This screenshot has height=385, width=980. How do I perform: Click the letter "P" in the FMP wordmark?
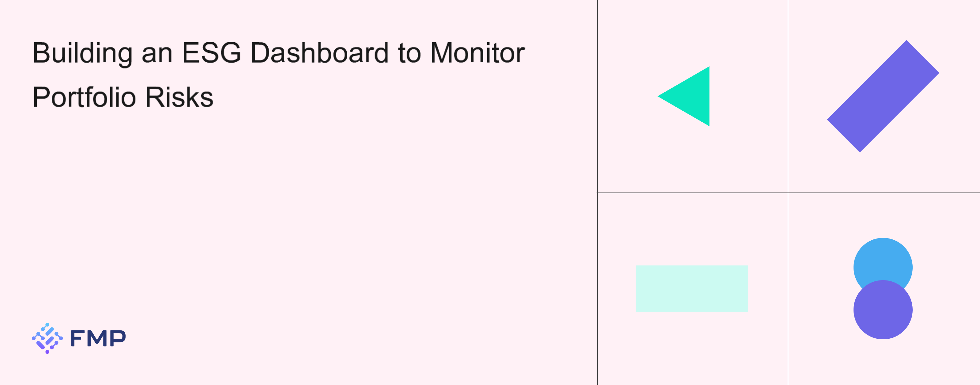coord(118,338)
